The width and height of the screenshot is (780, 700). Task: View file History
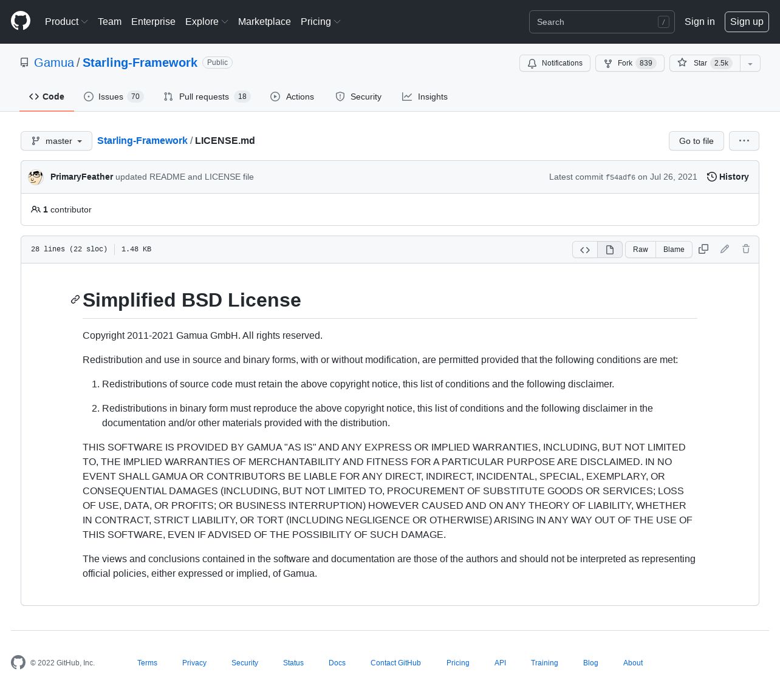728,177
